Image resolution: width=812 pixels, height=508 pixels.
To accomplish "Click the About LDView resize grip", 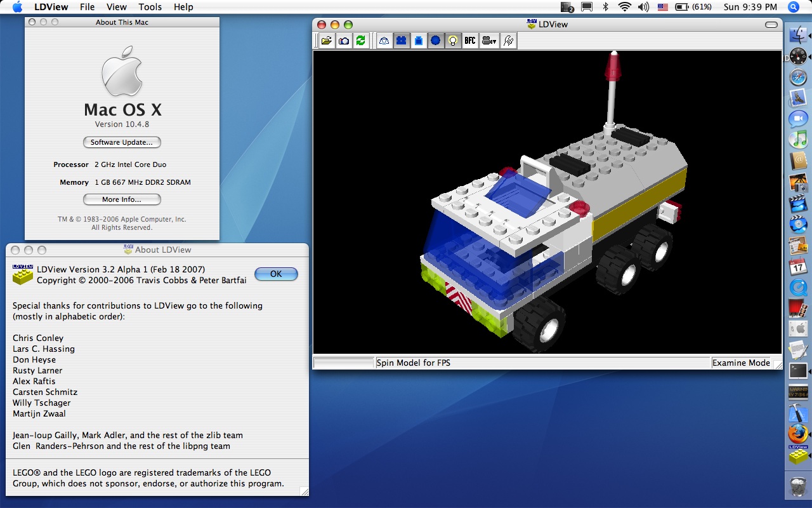I will point(304,491).
